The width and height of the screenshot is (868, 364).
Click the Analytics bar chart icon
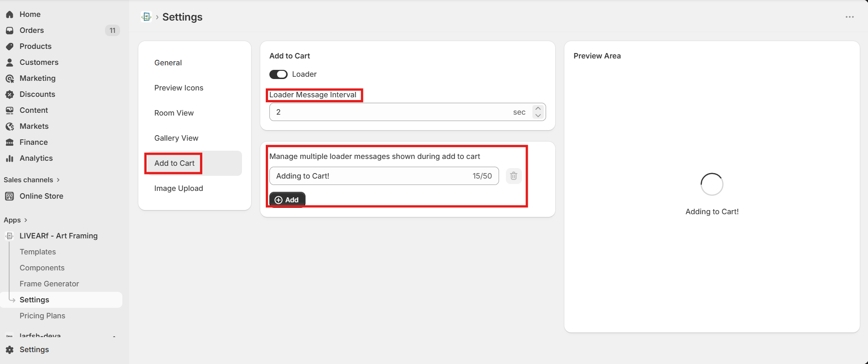(10, 158)
